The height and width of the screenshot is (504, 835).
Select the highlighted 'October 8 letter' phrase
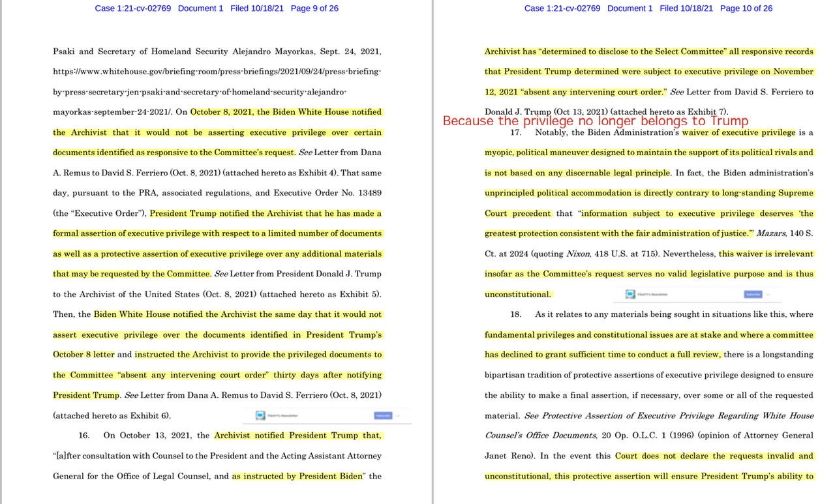pyautogui.click(x=83, y=355)
